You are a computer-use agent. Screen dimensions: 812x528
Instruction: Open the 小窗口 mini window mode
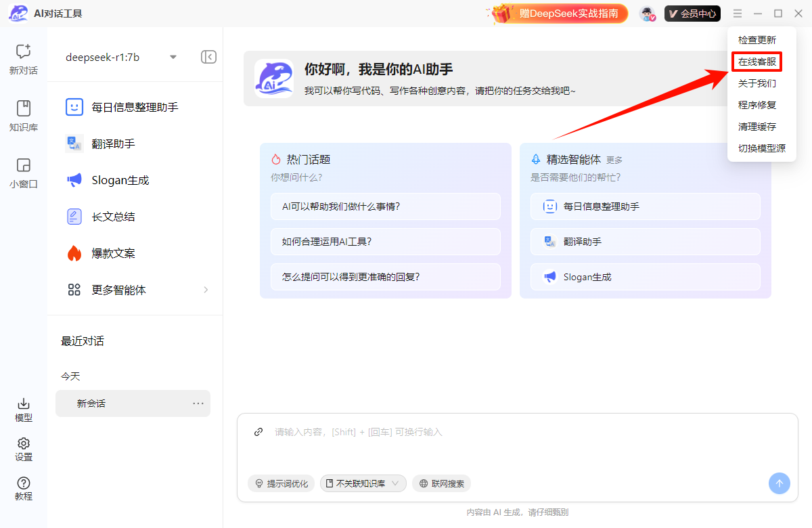(x=24, y=173)
